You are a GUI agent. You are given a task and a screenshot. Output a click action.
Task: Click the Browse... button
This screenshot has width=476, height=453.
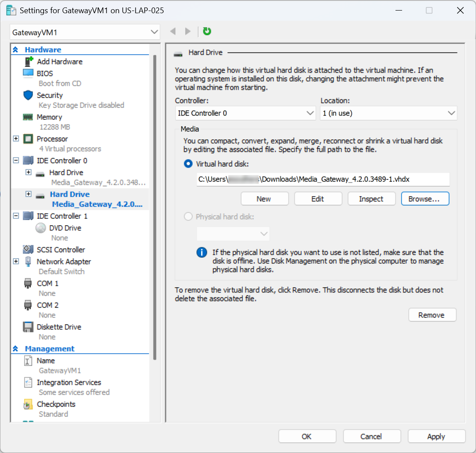pos(425,199)
